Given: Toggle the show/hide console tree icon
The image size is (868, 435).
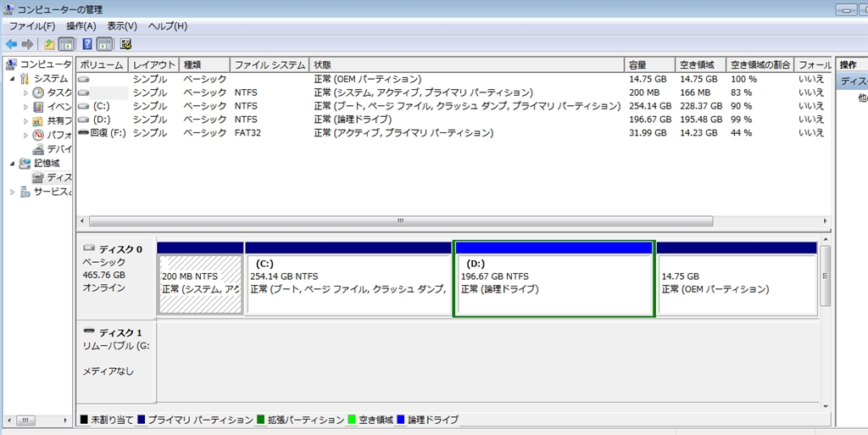Looking at the screenshot, I should pyautogui.click(x=66, y=44).
